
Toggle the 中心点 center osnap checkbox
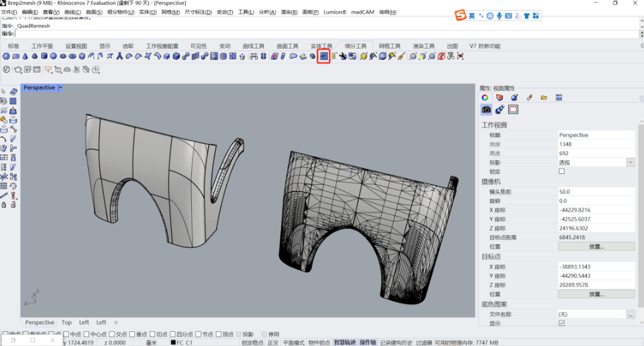coord(87,334)
